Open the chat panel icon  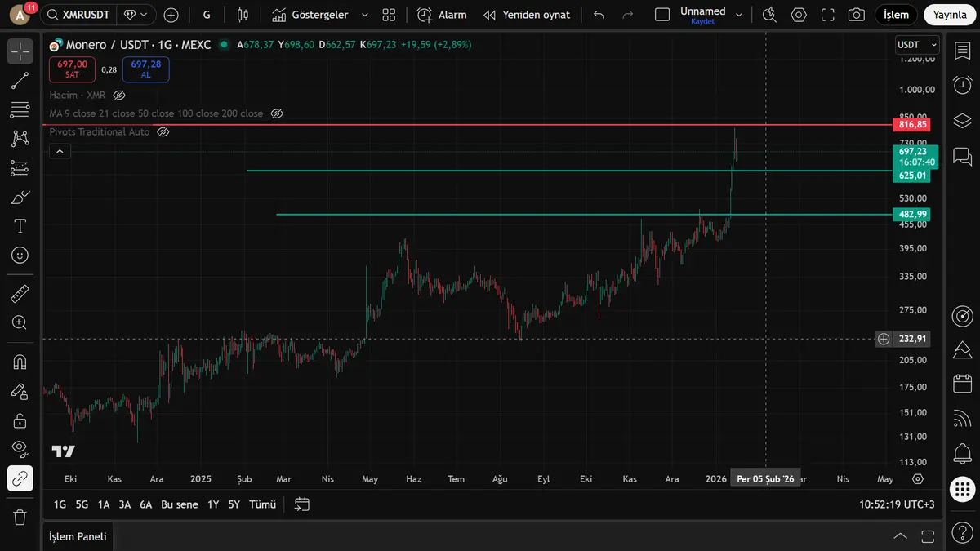pyautogui.click(x=962, y=155)
